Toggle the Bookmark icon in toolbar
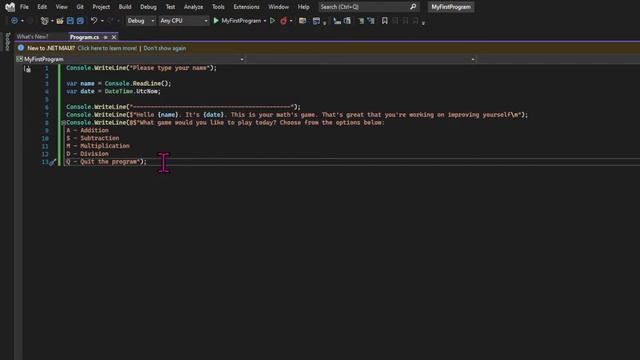This screenshot has height=360, width=640. (x=384, y=21)
